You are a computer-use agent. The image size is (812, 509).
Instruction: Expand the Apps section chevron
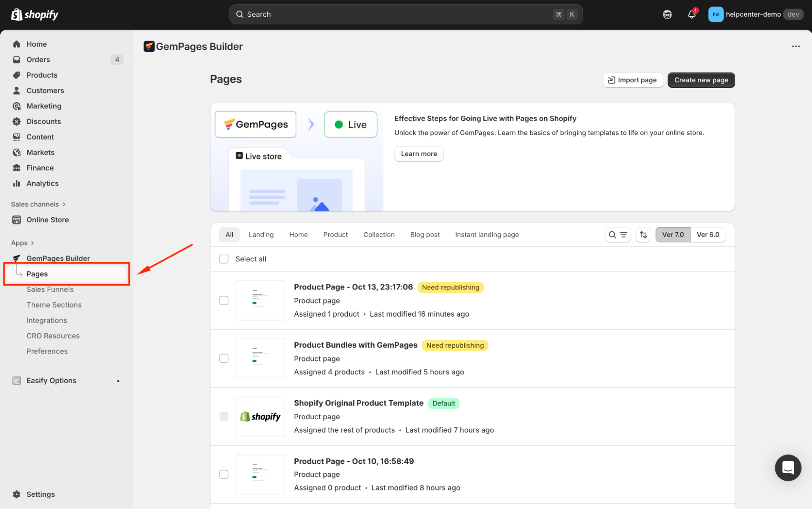pos(32,243)
